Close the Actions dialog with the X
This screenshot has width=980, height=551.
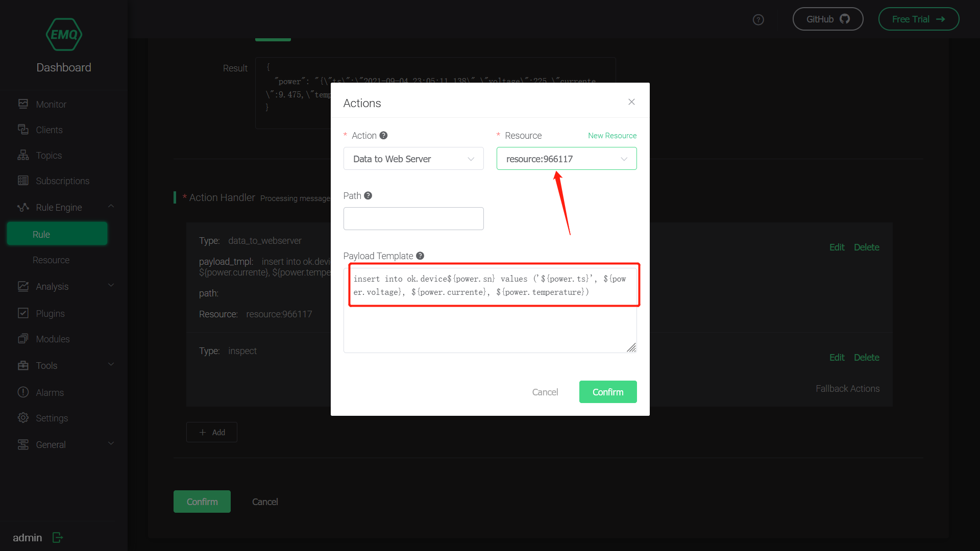631,102
